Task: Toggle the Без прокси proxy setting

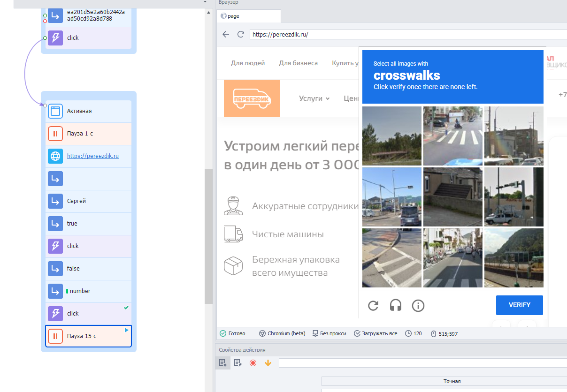Action: coord(329,333)
